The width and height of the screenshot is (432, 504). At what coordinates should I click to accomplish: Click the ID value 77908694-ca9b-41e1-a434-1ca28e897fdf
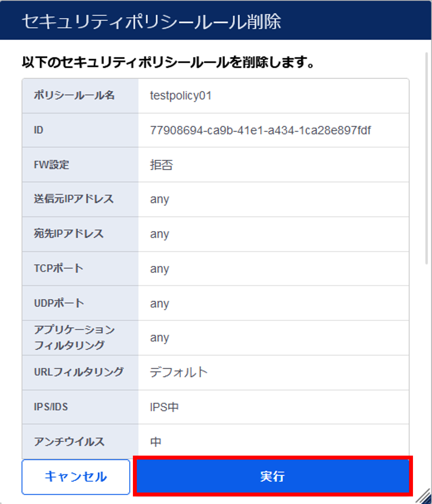(x=260, y=130)
